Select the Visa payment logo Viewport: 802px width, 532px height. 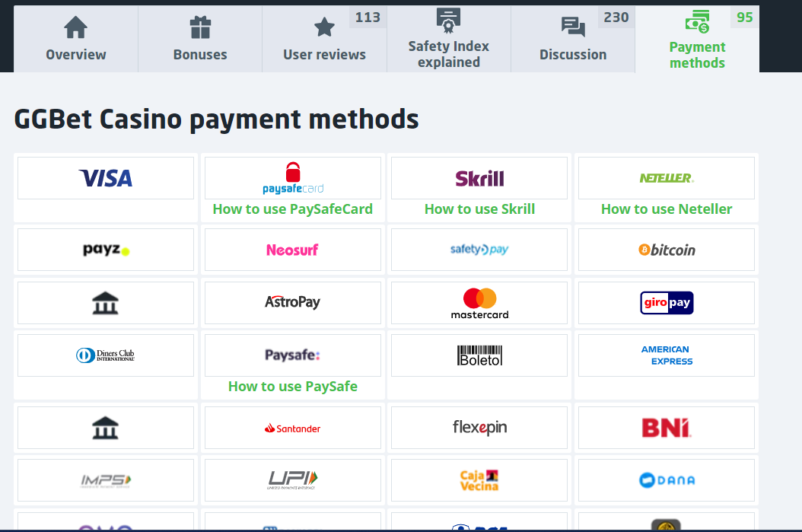click(x=106, y=178)
